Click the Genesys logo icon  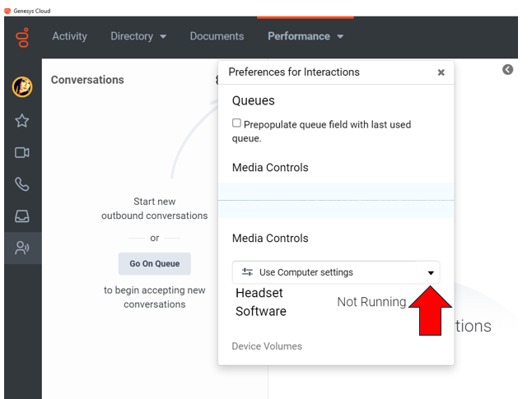pos(23,37)
